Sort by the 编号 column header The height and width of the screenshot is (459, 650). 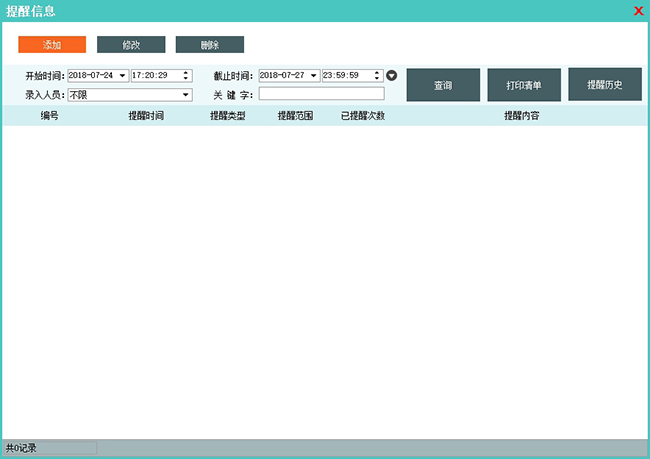click(x=49, y=116)
